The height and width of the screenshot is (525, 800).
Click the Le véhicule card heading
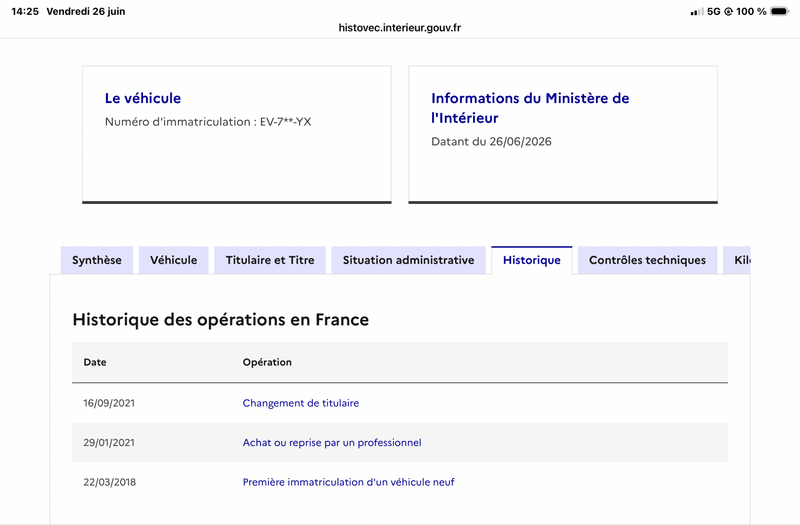[x=143, y=98]
